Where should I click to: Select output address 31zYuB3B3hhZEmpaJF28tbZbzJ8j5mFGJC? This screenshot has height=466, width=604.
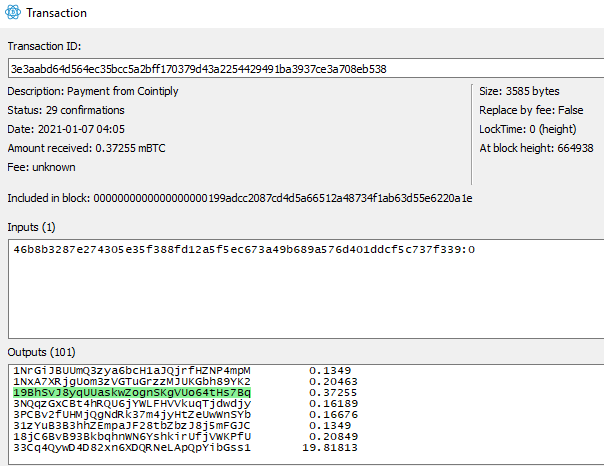pyautogui.click(x=132, y=426)
